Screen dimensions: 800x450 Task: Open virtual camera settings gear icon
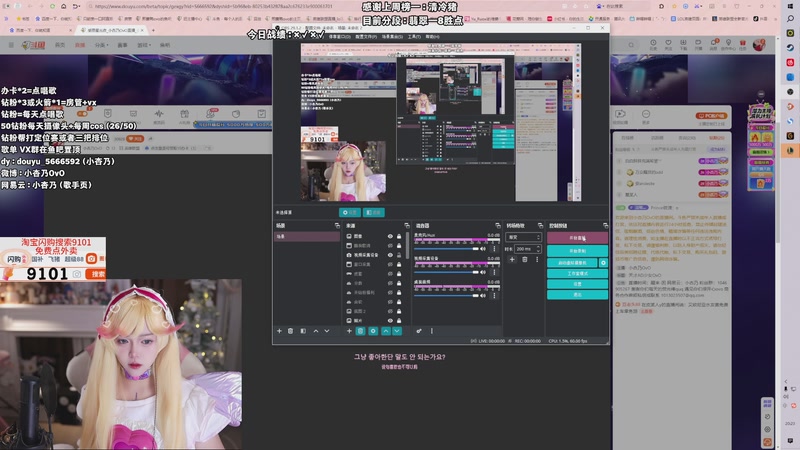click(603, 263)
